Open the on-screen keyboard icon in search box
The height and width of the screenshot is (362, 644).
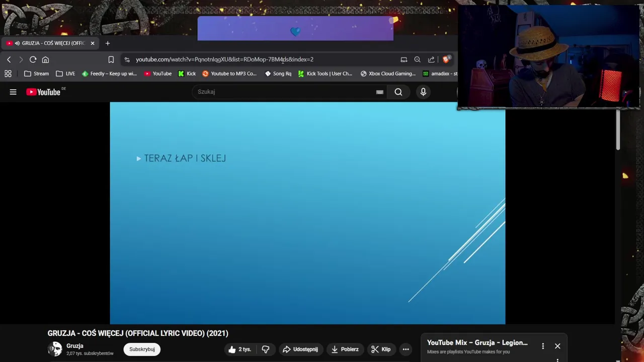point(380,92)
